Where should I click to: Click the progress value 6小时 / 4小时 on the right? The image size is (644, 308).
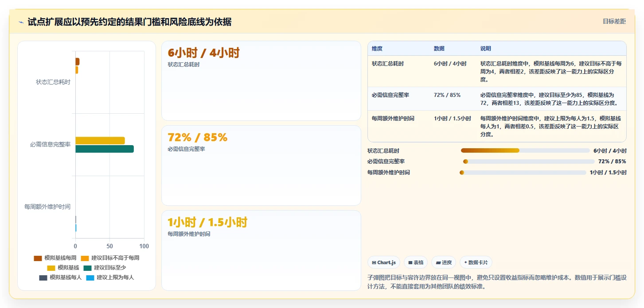[x=610, y=151]
